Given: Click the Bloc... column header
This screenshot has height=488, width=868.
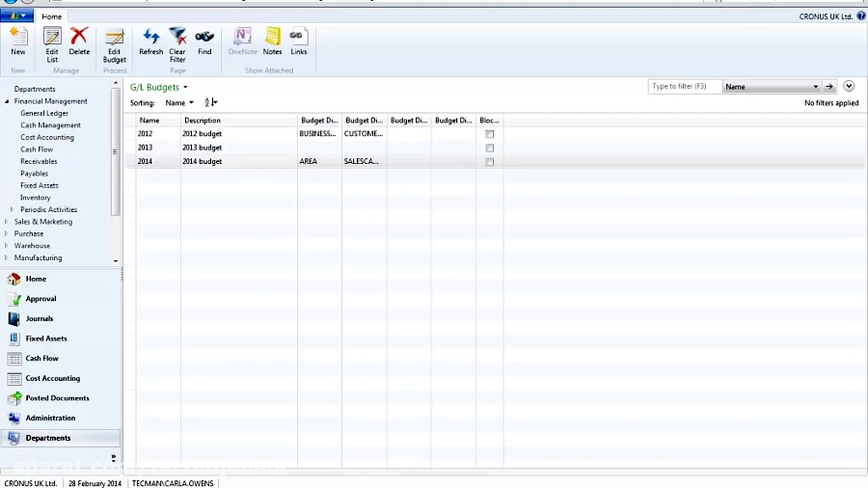Looking at the screenshot, I should pos(489,120).
